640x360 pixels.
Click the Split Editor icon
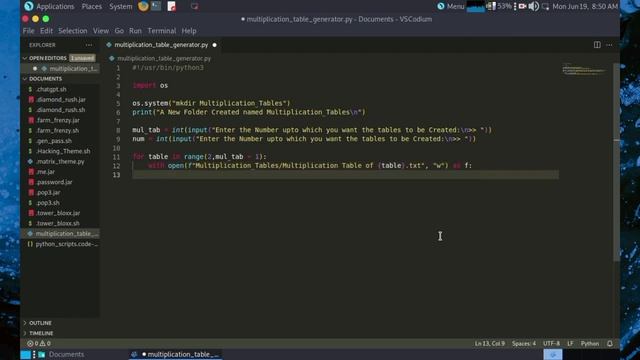[597, 45]
